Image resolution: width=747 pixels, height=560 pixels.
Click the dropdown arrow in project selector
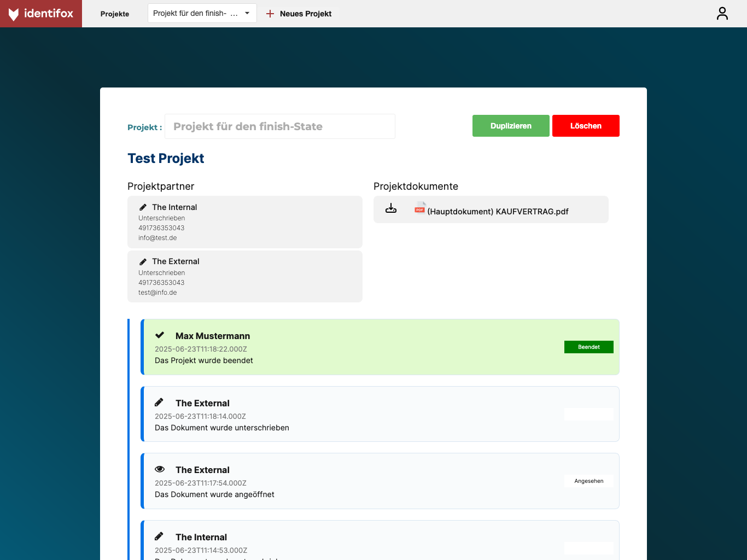coord(247,13)
